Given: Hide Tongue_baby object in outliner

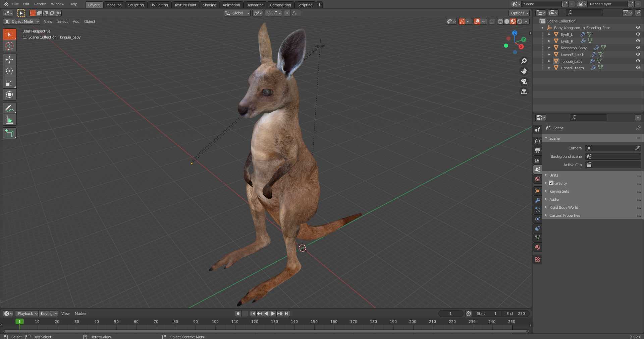Looking at the screenshot, I should [638, 61].
